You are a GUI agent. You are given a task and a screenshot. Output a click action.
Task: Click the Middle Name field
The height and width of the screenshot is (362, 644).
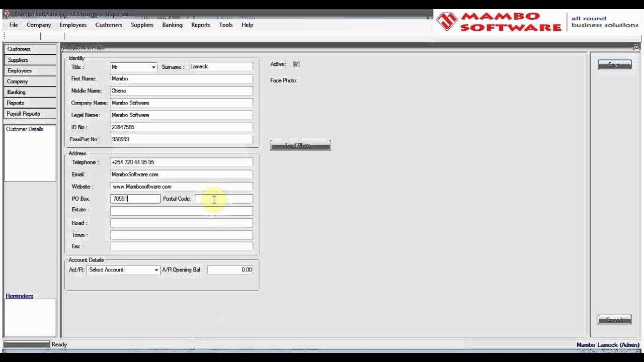(182, 90)
